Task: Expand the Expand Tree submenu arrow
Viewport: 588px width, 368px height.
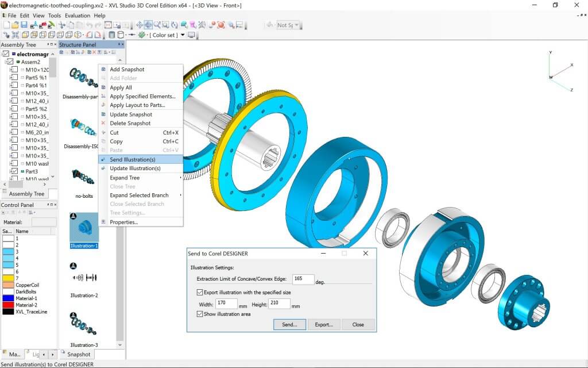Action: (x=180, y=178)
